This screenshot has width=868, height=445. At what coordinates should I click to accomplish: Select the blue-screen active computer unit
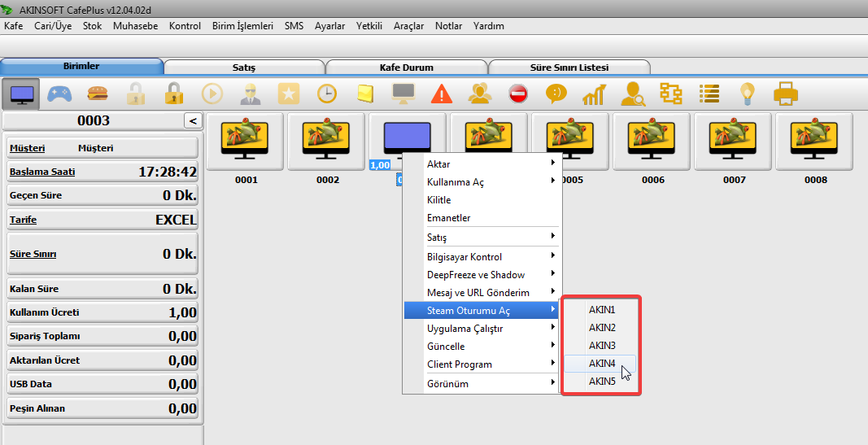(x=408, y=138)
